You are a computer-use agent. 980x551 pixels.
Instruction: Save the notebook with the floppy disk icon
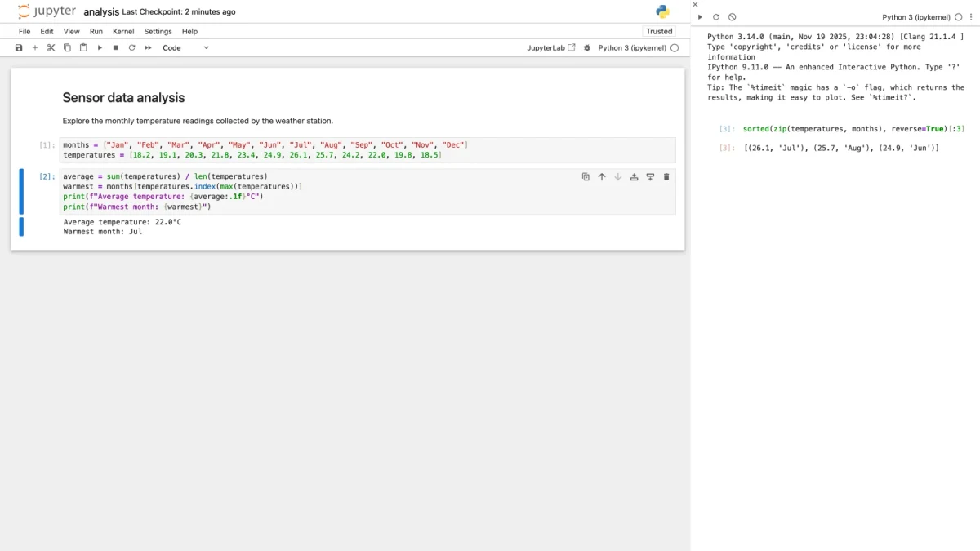pyautogui.click(x=19, y=47)
